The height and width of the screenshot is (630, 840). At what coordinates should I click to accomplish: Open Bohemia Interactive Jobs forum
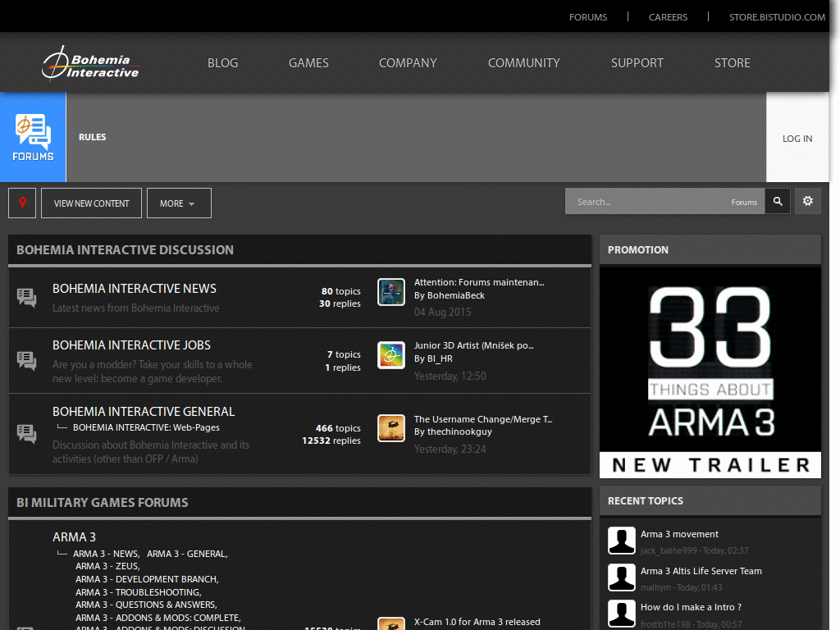pos(132,345)
